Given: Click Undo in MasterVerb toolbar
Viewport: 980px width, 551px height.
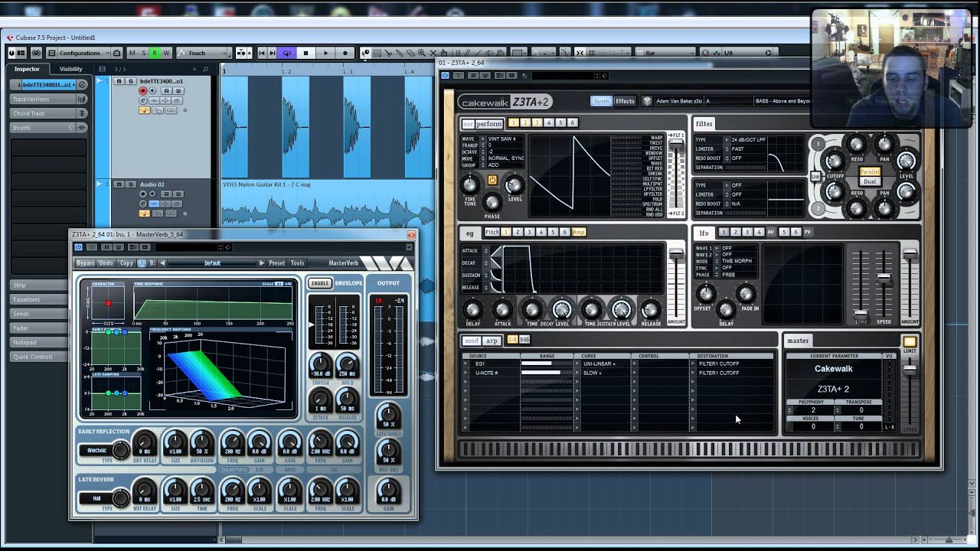Looking at the screenshot, I should pyautogui.click(x=106, y=263).
